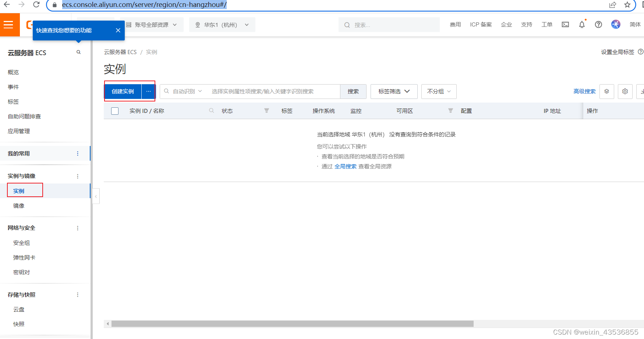Open the 标签 sidebar item
The image size is (644, 339).
point(13,101)
